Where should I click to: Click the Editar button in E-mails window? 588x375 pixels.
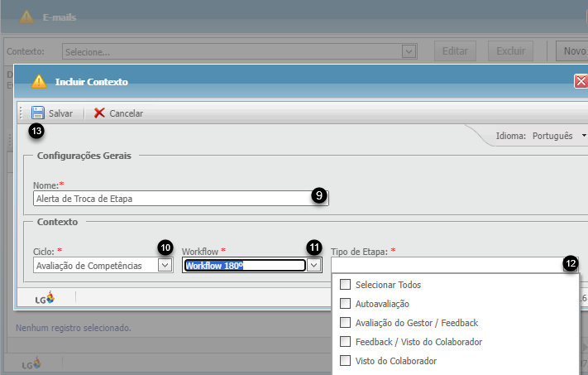[455, 51]
